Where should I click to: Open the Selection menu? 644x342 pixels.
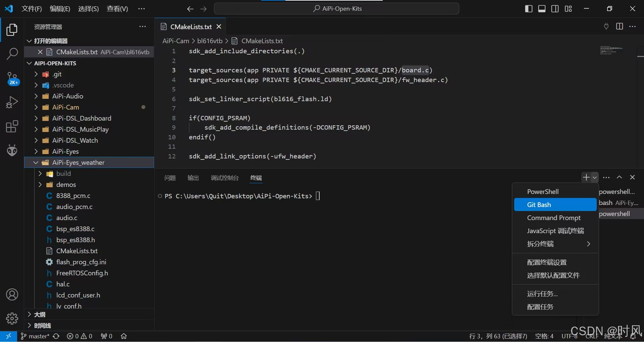(x=89, y=9)
